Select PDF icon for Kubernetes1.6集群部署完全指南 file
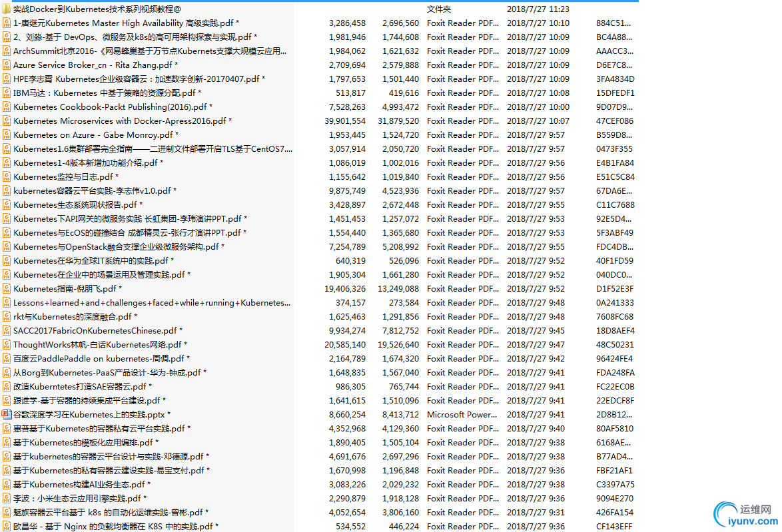The height and width of the screenshot is (532, 782). (x=7, y=148)
